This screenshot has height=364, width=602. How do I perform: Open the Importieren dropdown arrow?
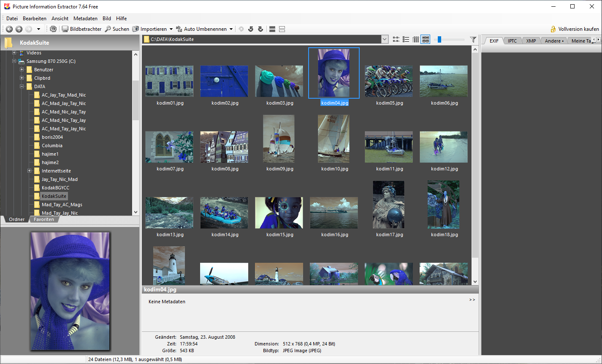click(171, 29)
